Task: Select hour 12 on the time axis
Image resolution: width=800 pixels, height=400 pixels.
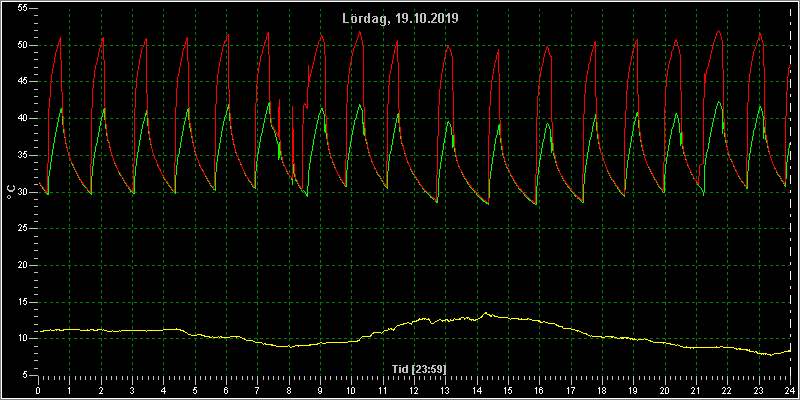Action: click(x=414, y=390)
